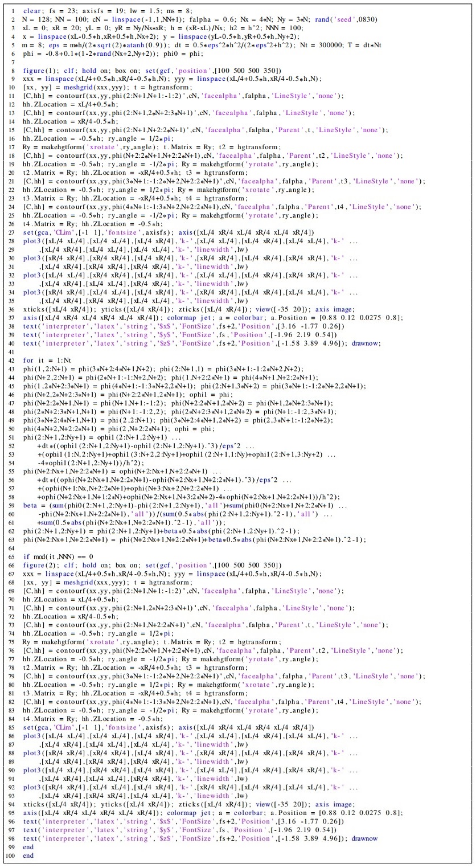Screen dimensions: 476x868
Task: Click the 'clear' command on line 1
Action: point(32,11)
